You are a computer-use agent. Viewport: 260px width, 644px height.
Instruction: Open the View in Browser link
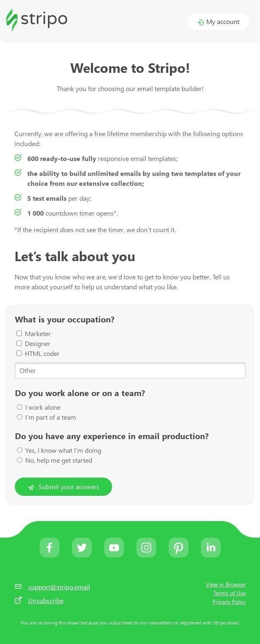(x=226, y=584)
